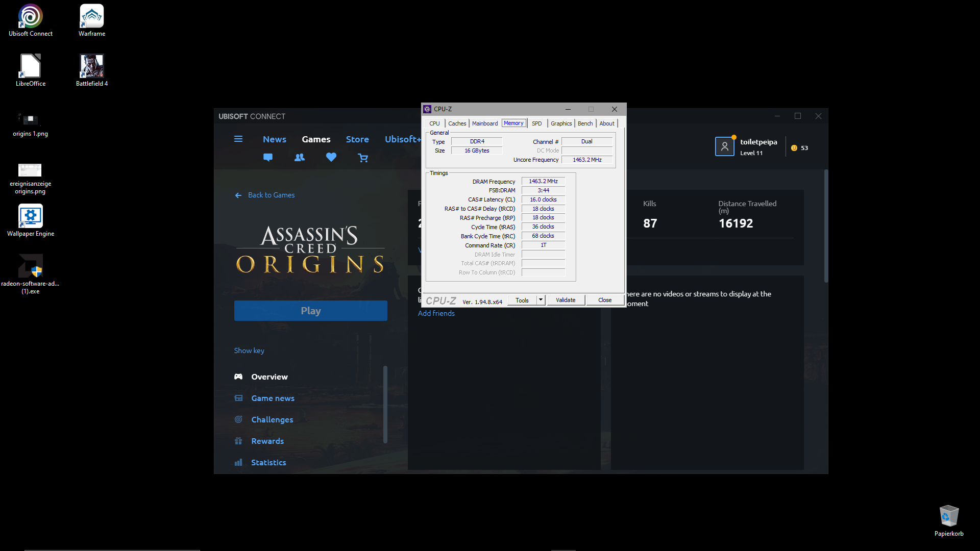Click the Tools button in CPU-Z

pyautogui.click(x=522, y=300)
